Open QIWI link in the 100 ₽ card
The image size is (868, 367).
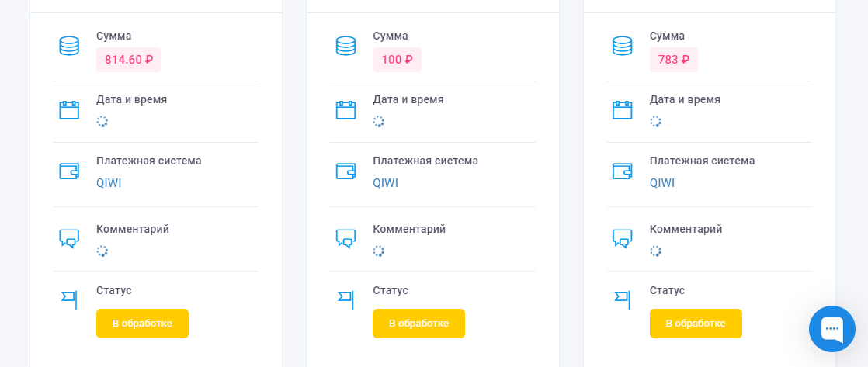(385, 183)
